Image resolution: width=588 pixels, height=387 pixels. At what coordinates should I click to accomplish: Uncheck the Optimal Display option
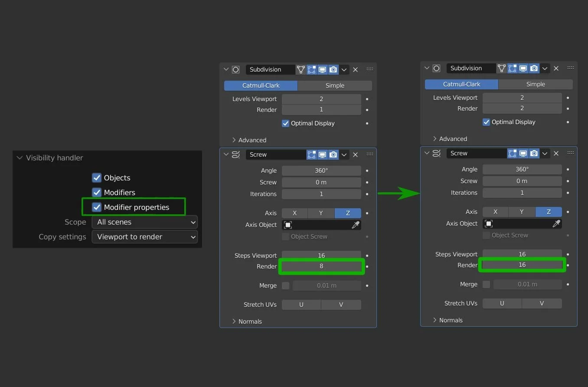[x=285, y=123]
